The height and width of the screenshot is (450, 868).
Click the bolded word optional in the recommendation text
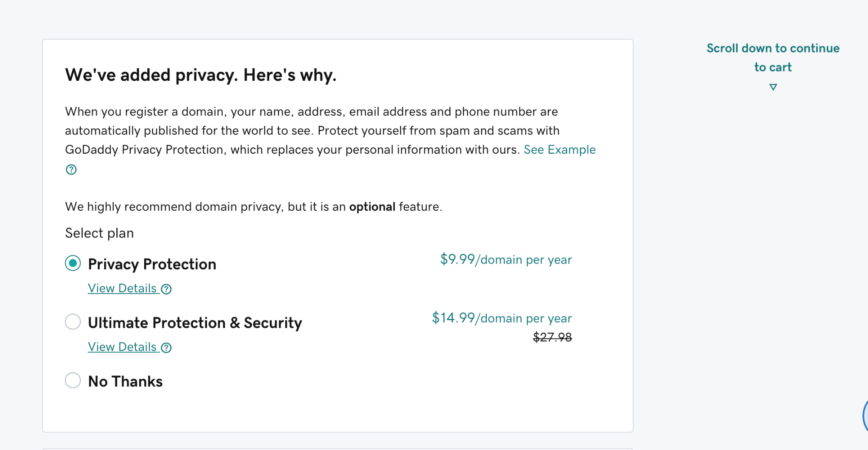372,206
